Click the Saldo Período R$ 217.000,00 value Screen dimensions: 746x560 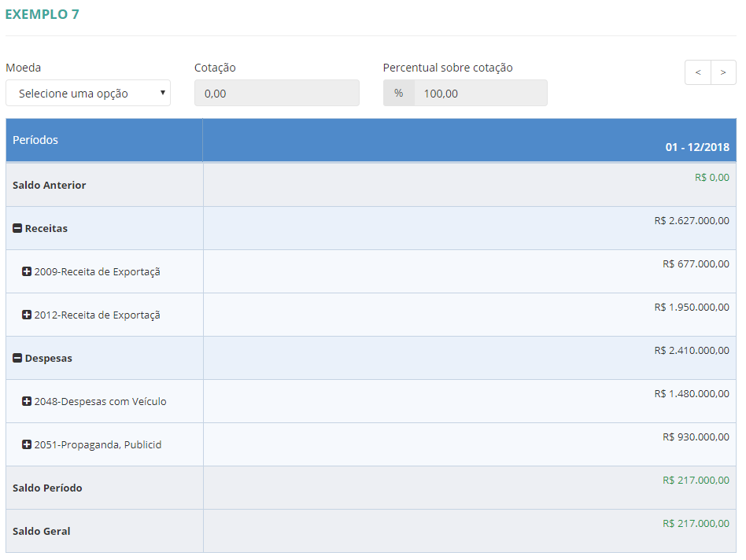[696, 481]
